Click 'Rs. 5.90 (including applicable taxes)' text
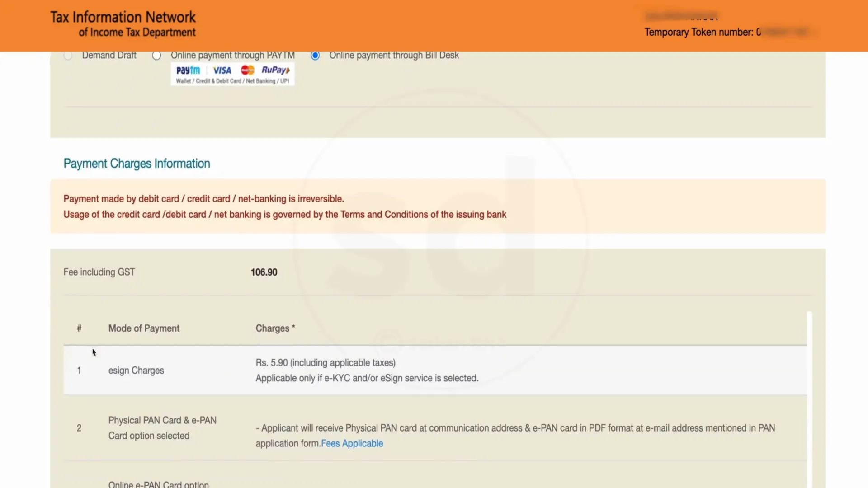The image size is (868, 488). [325, 363]
